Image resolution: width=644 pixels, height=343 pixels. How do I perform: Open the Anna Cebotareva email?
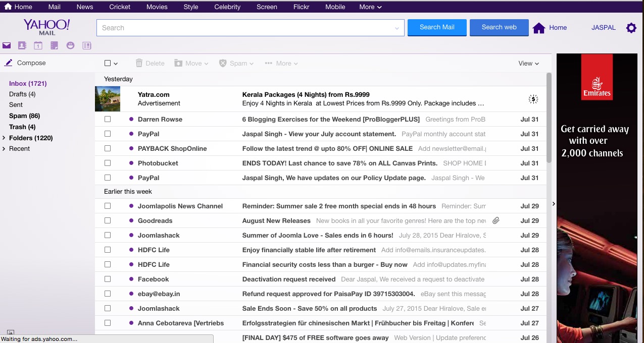[321, 323]
